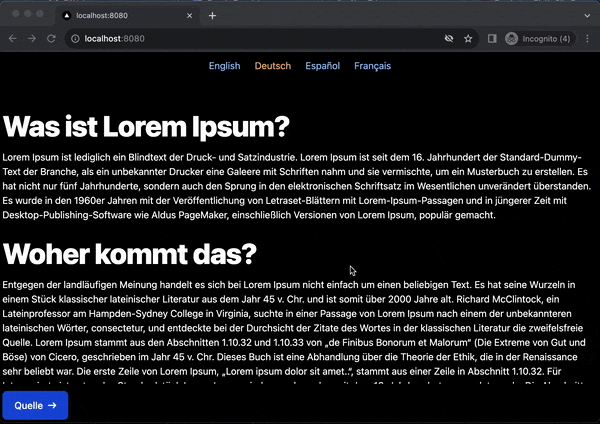The height and width of the screenshot is (424, 600).
Task: Click the "Was ist Lorem Ipsum?" heading
Action: (146, 127)
